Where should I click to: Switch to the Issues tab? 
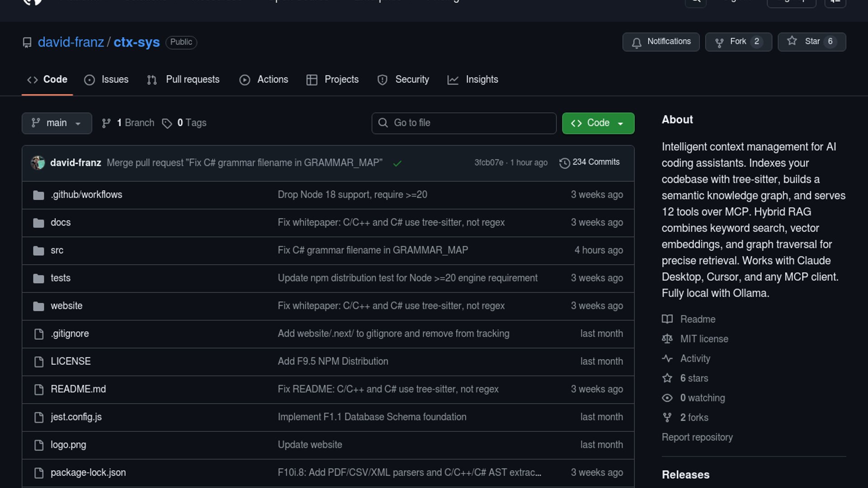point(106,80)
